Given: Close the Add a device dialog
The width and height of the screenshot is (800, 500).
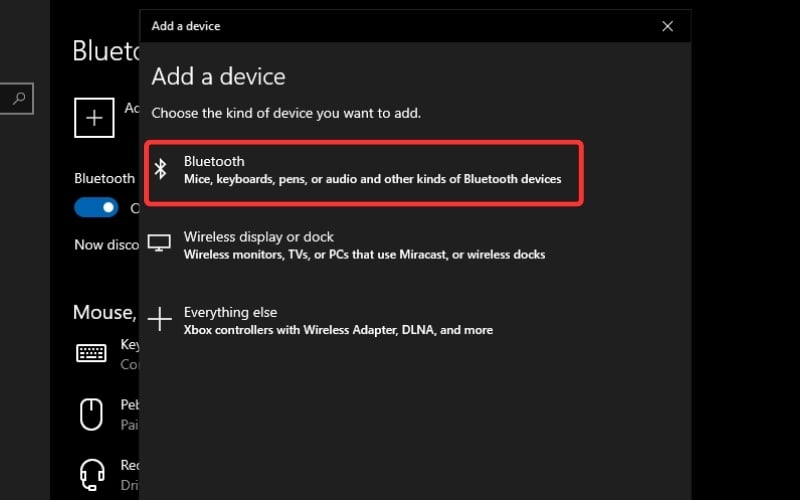Looking at the screenshot, I should (668, 26).
